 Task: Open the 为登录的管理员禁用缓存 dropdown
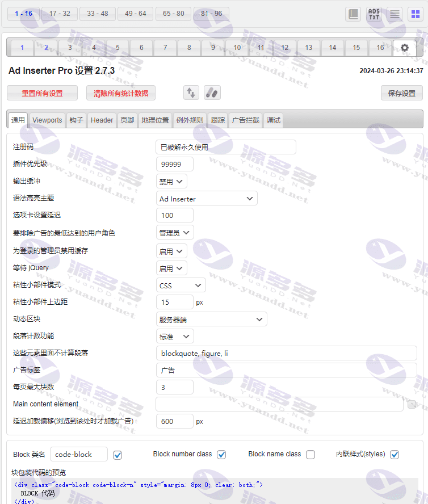(171, 251)
